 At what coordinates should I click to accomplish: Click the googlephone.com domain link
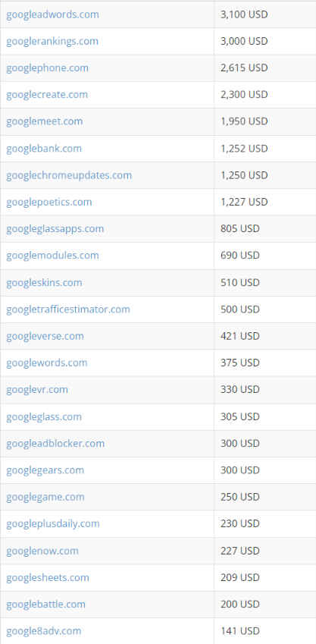(x=47, y=68)
